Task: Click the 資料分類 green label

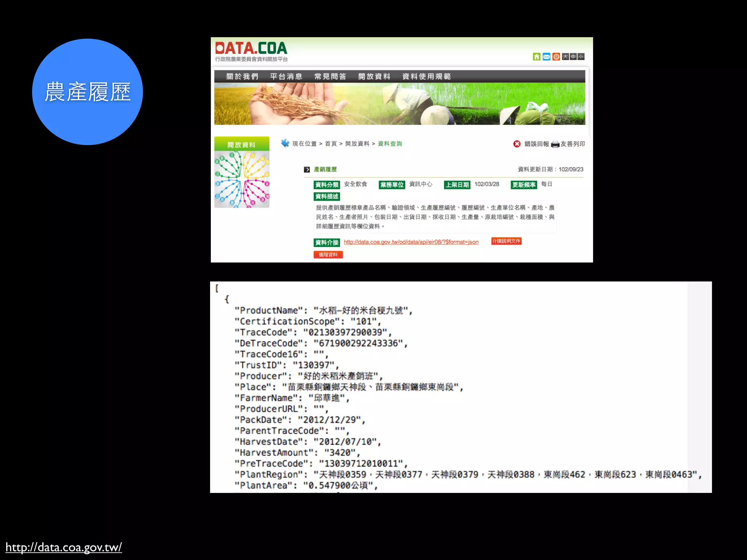Action: (x=327, y=185)
